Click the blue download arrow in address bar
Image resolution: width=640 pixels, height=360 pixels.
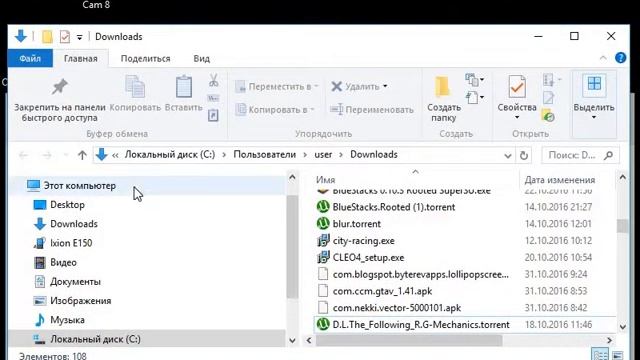click(x=101, y=155)
